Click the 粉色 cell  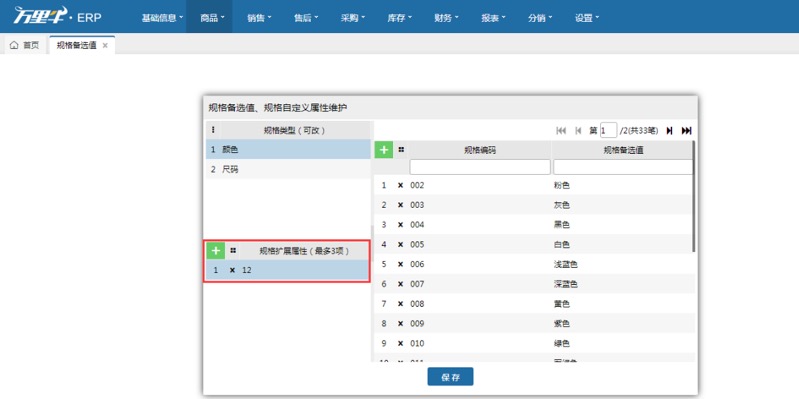[x=562, y=185]
